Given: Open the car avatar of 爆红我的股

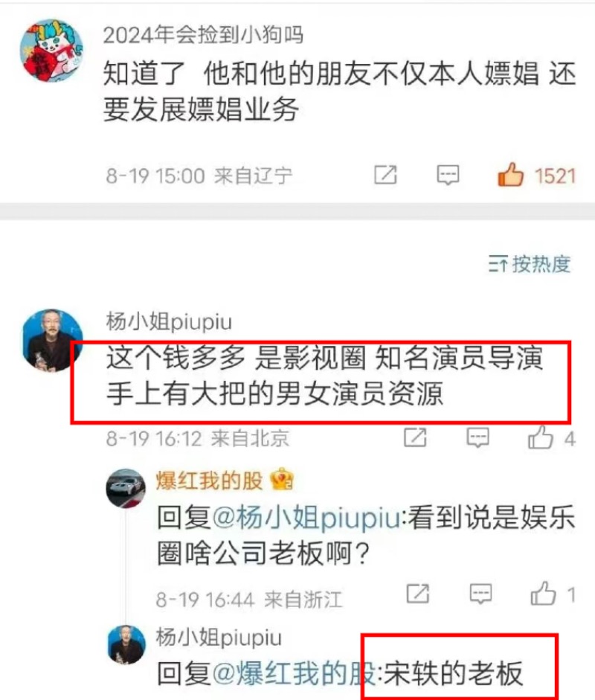Looking at the screenshot, I should 126,489.
